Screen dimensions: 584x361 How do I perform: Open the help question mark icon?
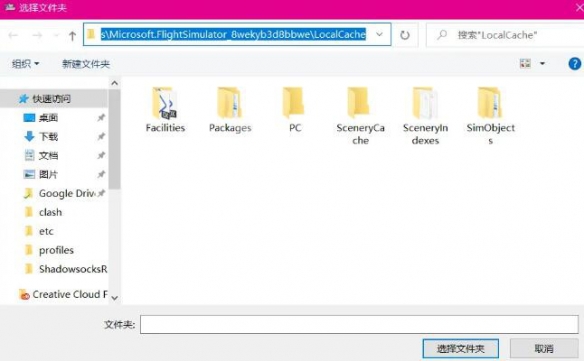(574, 64)
